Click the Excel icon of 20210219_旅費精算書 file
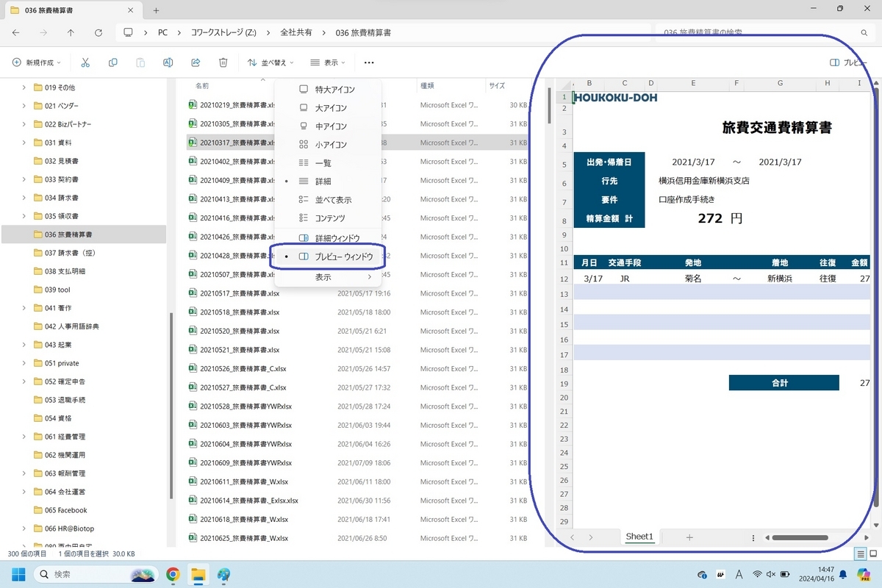This screenshot has width=882, height=588. click(x=193, y=105)
